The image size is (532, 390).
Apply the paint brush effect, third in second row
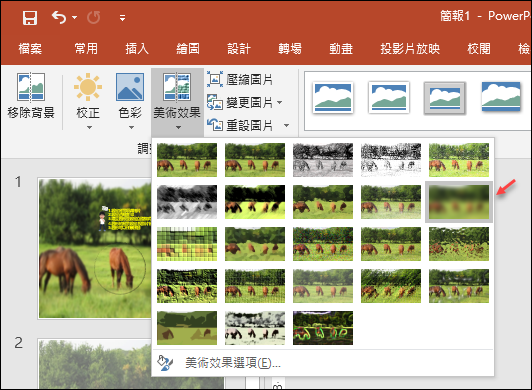(323, 202)
